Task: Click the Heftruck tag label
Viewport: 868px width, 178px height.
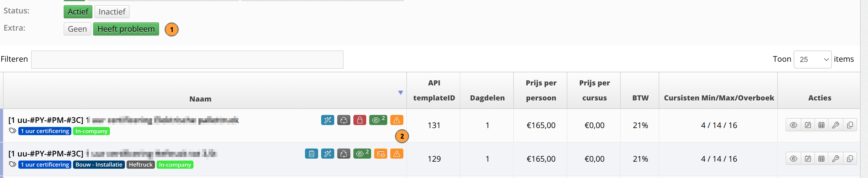Action: pos(140,165)
